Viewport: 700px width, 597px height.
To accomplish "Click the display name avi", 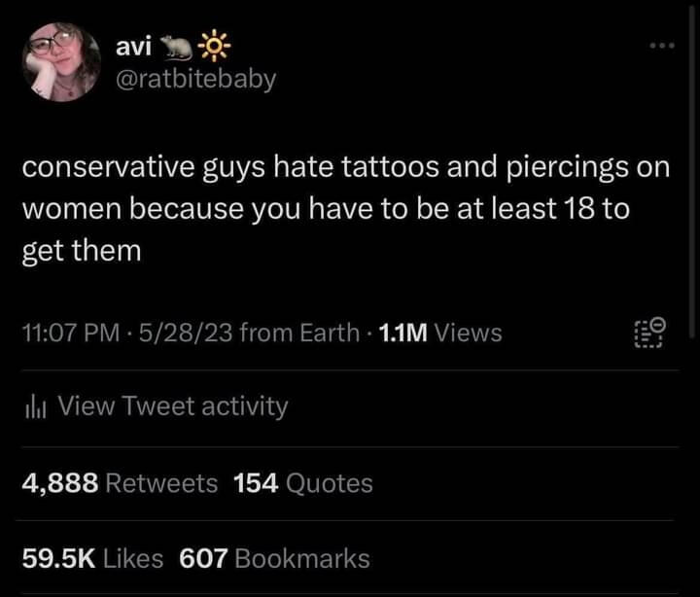I will 132,46.
